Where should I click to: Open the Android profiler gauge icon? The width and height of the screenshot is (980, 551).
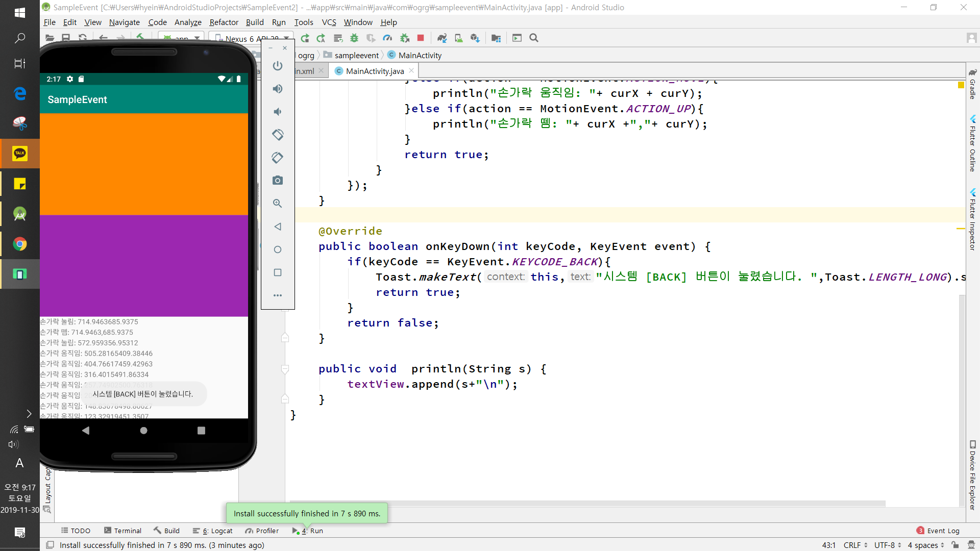[x=388, y=38]
